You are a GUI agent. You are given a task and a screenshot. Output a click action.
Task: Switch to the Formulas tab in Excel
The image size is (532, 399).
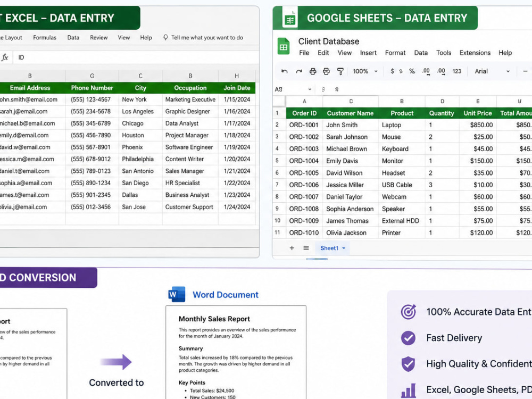tap(45, 38)
